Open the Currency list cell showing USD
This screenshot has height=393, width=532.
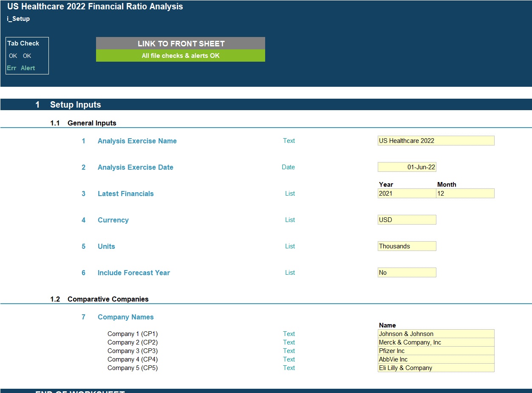click(407, 220)
